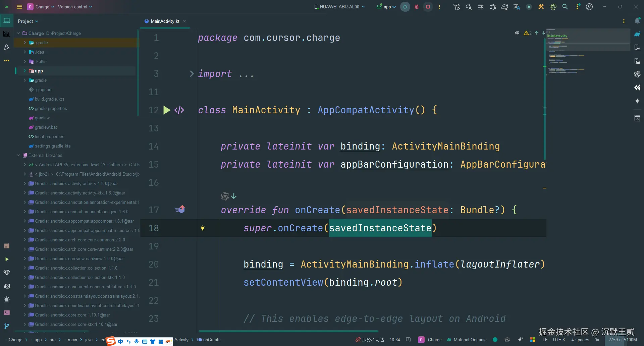Click the gem icon in left sidebar
The height and width of the screenshot is (346, 644).
coord(7,273)
